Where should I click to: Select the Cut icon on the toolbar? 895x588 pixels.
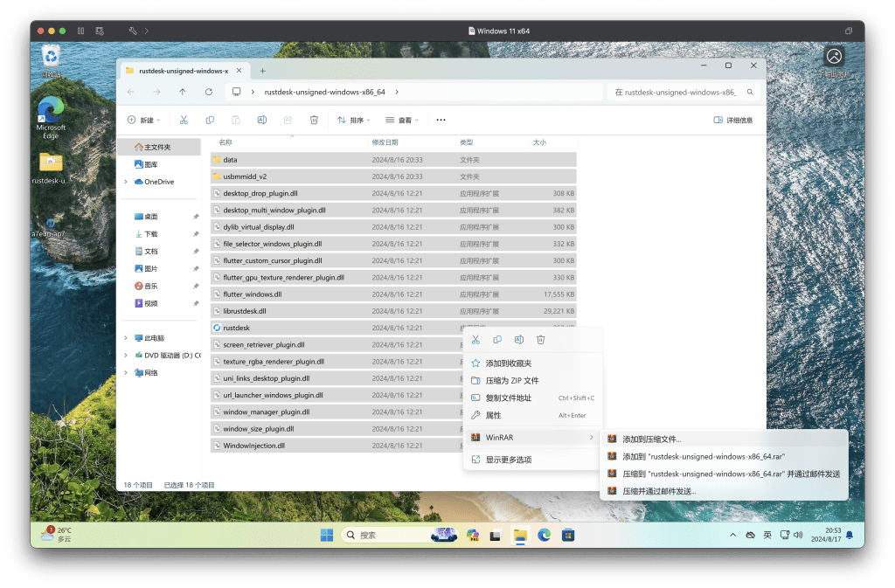[x=184, y=120]
